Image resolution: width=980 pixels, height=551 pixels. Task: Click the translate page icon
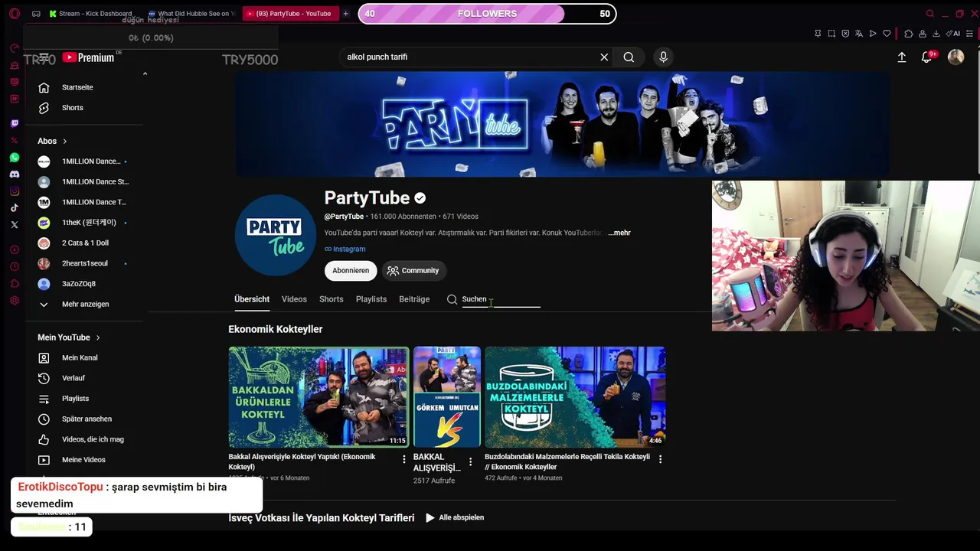point(859,34)
